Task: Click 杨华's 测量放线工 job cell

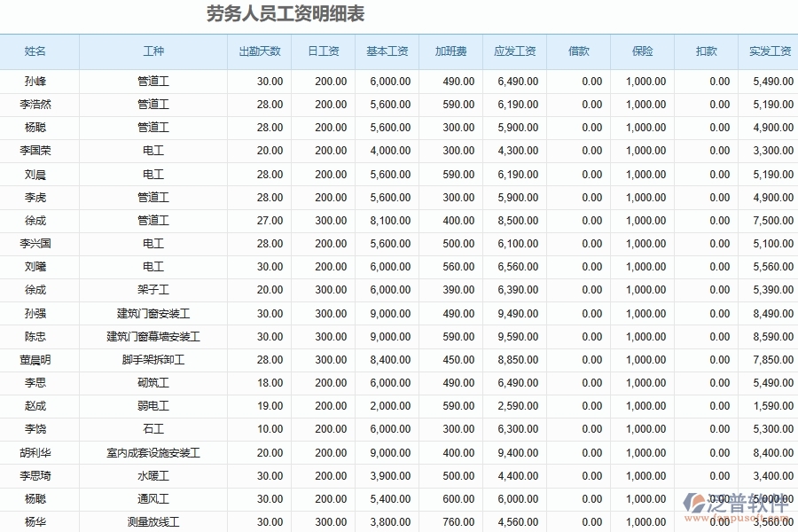Action: click(153, 521)
